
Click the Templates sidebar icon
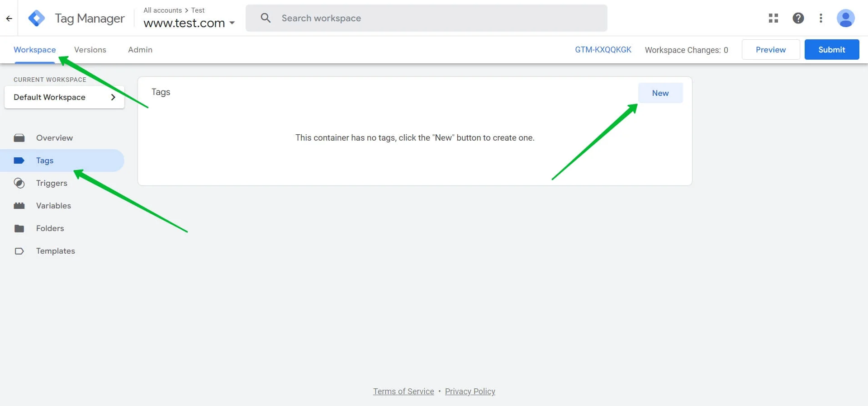(19, 251)
